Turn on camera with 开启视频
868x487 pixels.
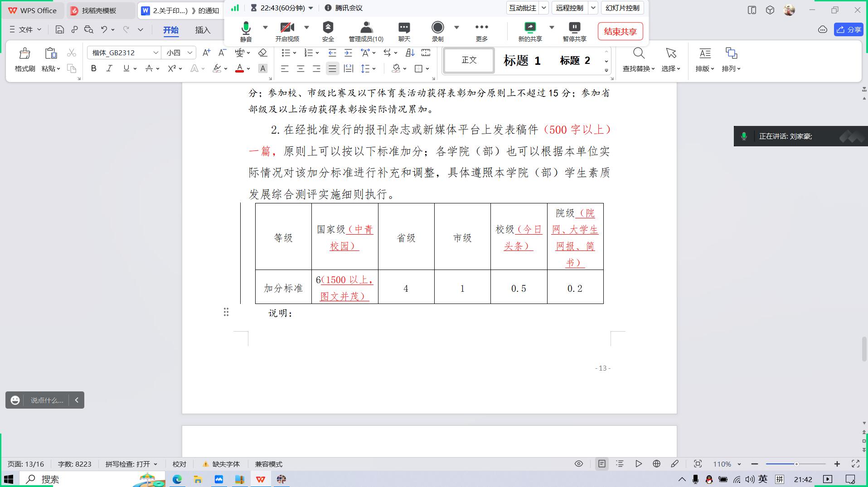tap(287, 28)
